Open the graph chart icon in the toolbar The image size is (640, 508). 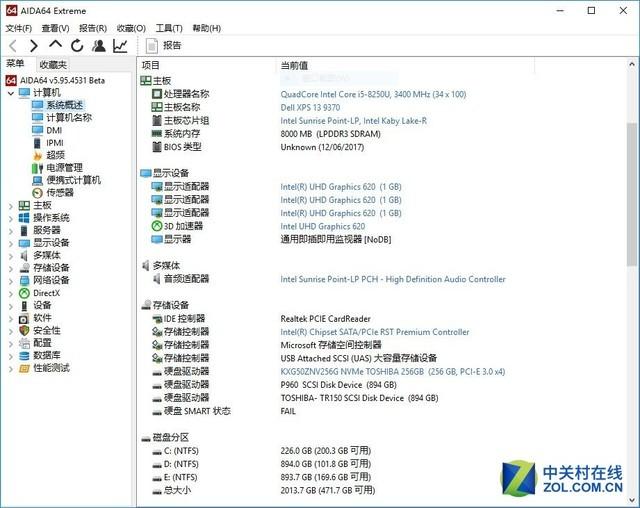pos(120,46)
